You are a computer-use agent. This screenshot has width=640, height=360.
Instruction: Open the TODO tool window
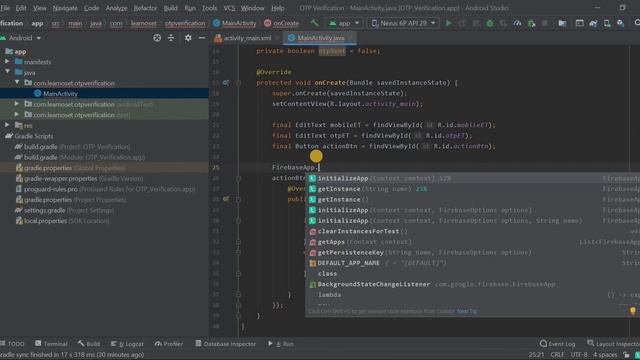coord(12,344)
